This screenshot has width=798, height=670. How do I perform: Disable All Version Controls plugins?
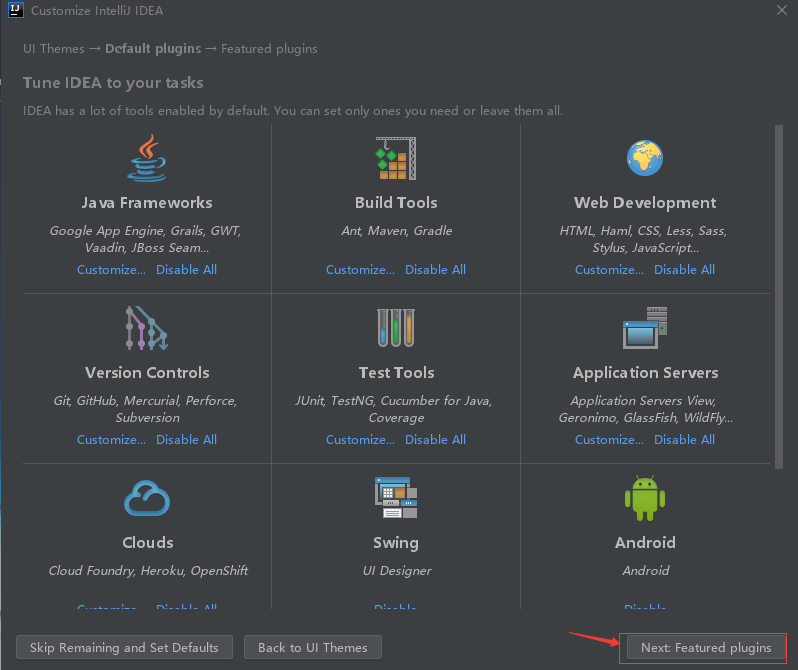pos(186,440)
